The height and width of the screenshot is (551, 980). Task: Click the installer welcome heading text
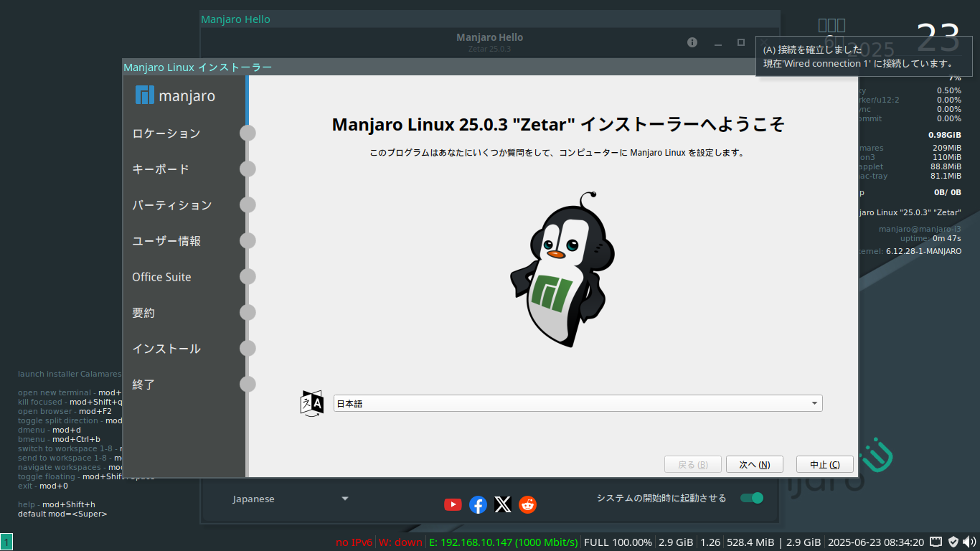click(558, 124)
